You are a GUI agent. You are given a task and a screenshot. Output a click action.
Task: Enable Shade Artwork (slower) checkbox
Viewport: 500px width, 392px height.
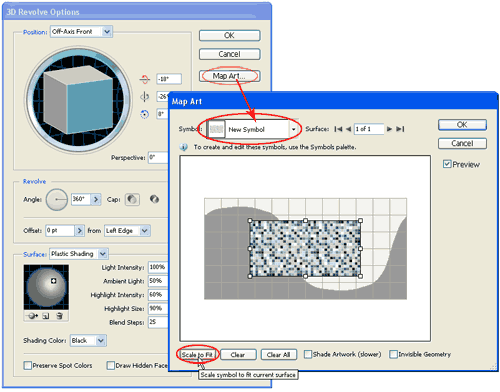coord(308,354)
